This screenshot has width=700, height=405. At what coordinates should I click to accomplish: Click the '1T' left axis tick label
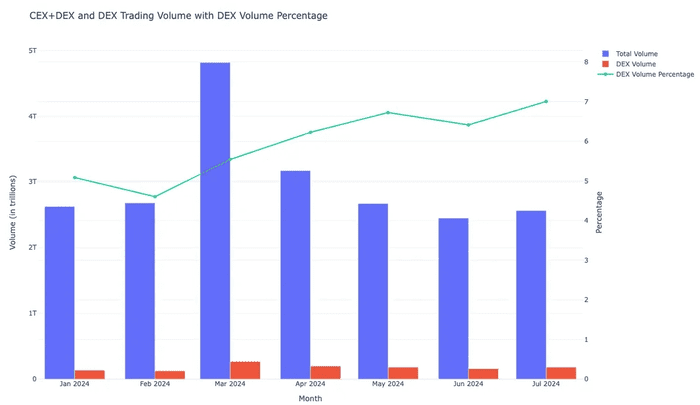[33, 313]
